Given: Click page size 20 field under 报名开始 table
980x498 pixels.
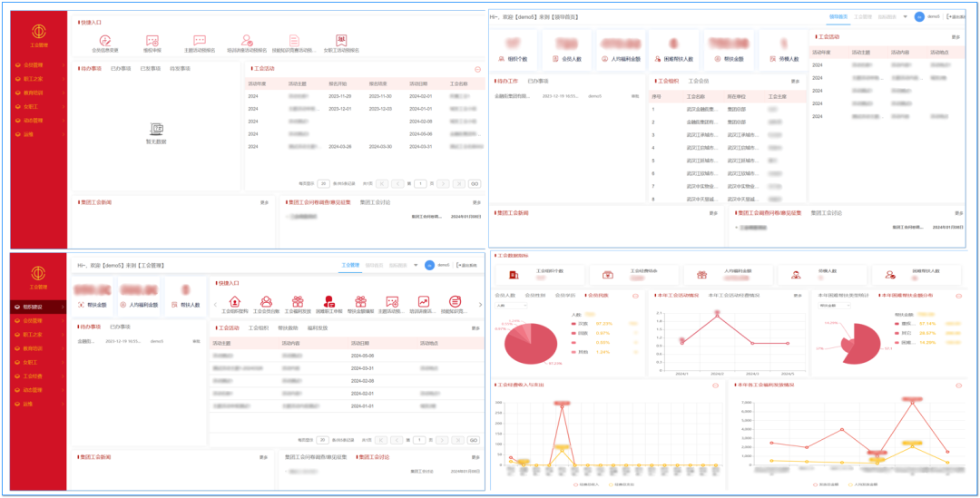Looking at the screenshot, I should coord(323,184).
